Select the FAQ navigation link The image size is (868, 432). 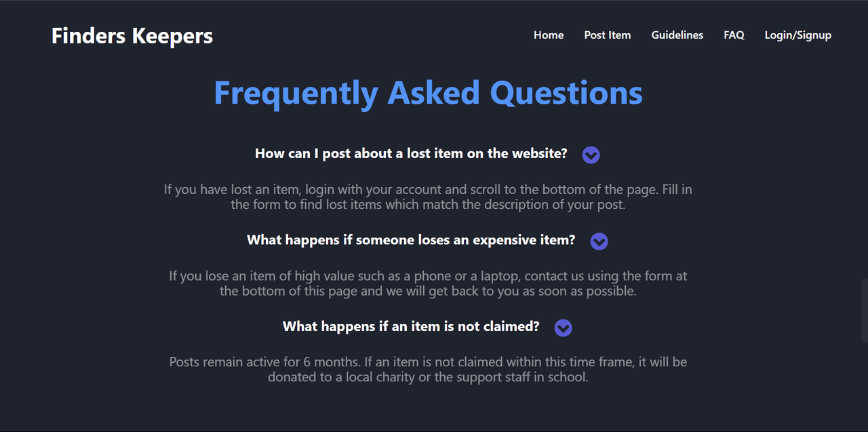click(734, 35)
